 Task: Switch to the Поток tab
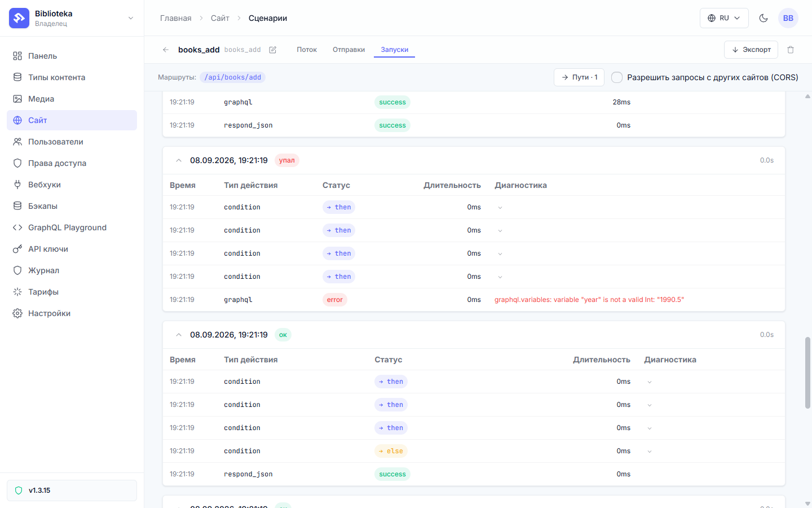coord(307,50)
